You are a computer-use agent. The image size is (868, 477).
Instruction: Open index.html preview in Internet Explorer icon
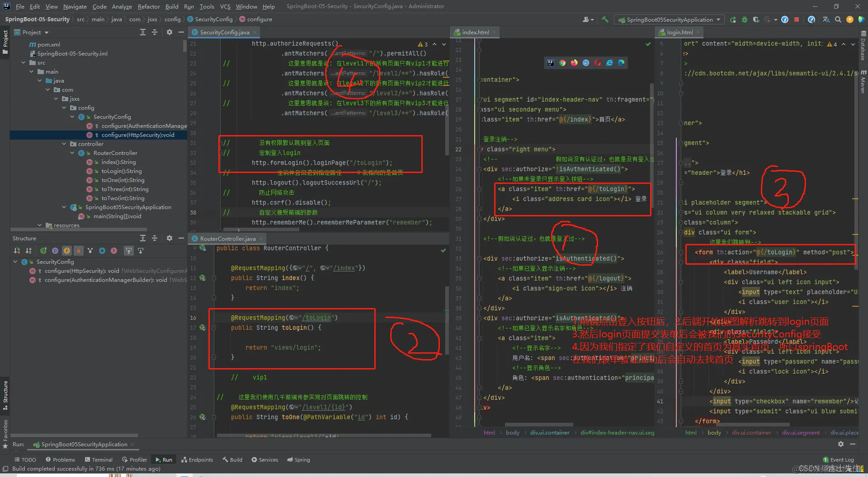pyautogui.click(x=609, y=63)
